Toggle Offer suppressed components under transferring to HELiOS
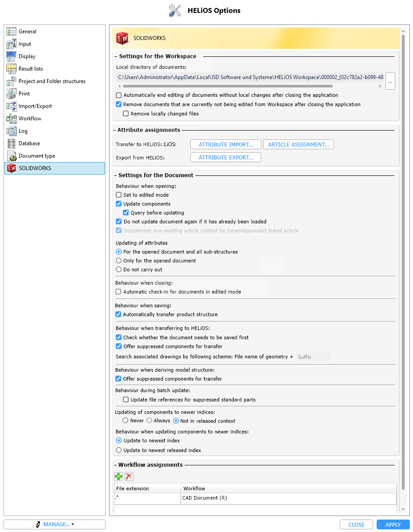 [x=118, y=346]
